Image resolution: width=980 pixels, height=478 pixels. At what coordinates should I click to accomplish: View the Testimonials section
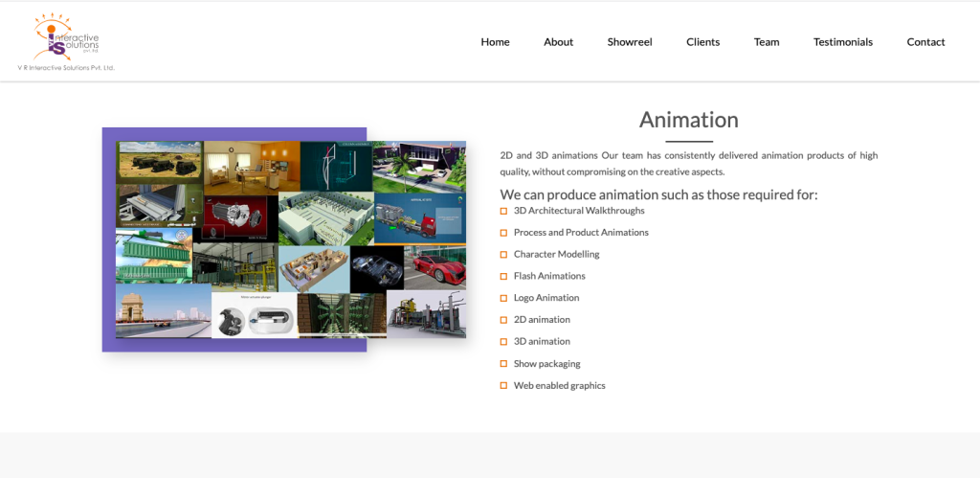pos(842,42)
